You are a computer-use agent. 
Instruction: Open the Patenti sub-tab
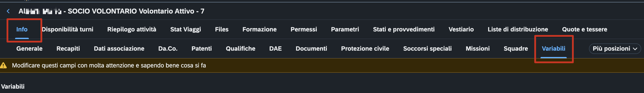coord(201,48)
